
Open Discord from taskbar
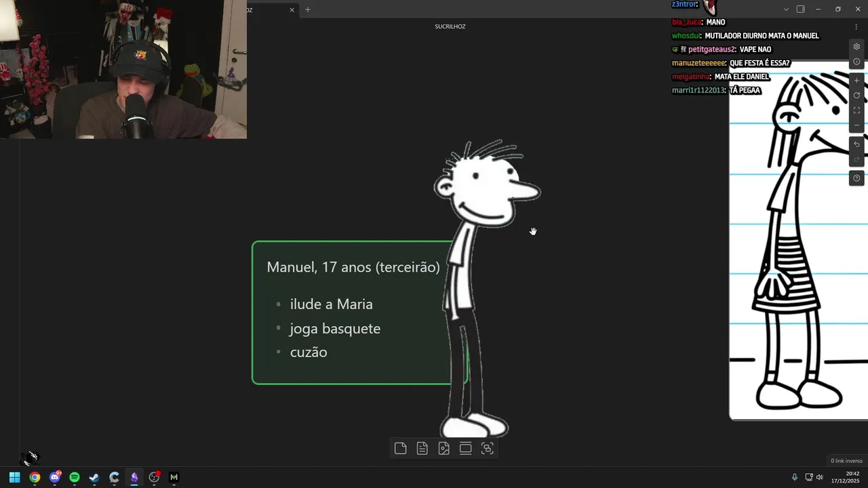[55, 477]
